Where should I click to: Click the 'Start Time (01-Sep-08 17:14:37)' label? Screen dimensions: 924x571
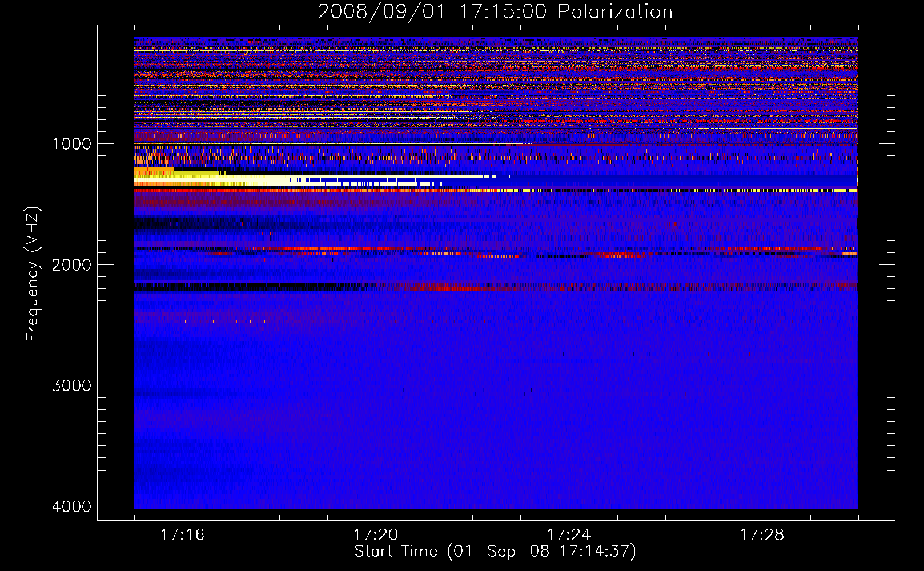pos(495,552)
